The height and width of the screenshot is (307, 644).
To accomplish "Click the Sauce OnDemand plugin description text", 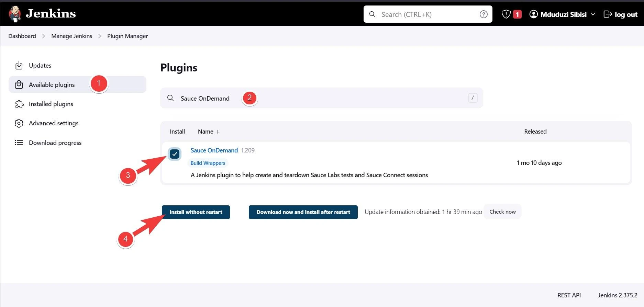I will 309,175.
